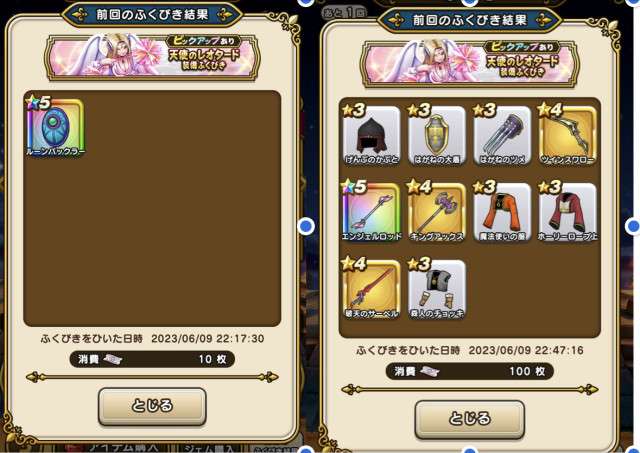Tap the 消費 100 枚 ticket bar
640x453 pixels.
(469, 371)
